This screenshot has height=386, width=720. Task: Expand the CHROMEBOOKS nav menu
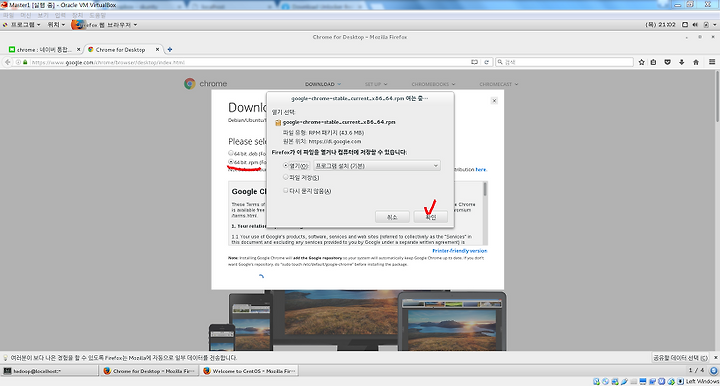[x=433, y=84]
